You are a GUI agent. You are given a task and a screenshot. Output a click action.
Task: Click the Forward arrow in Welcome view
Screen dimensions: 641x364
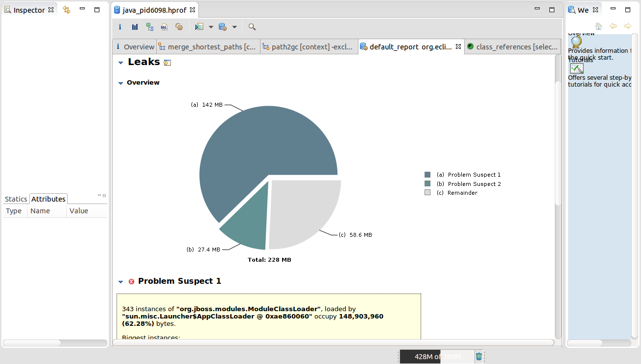[x=628, y=26]
